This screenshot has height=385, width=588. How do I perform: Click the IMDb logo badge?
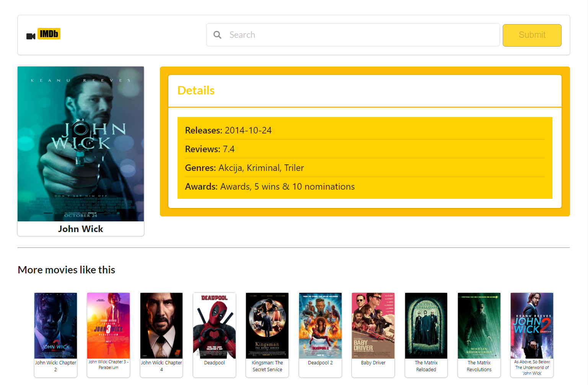coord(49,34)
